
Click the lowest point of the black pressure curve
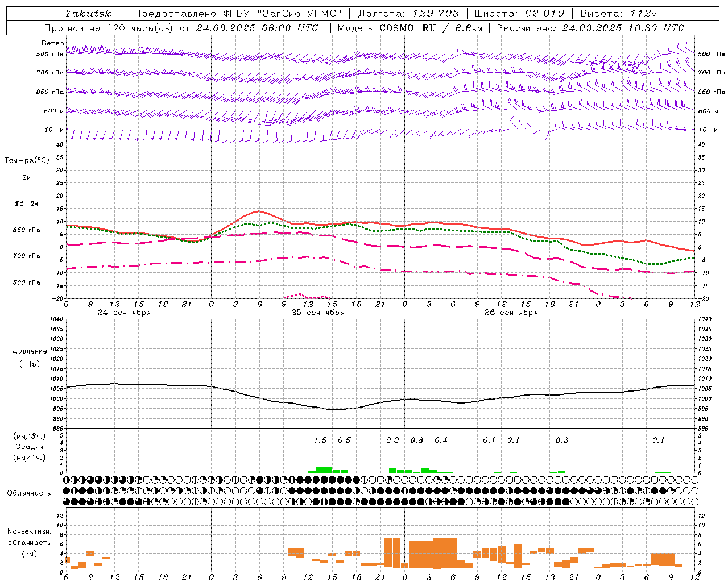coord(336,409)
